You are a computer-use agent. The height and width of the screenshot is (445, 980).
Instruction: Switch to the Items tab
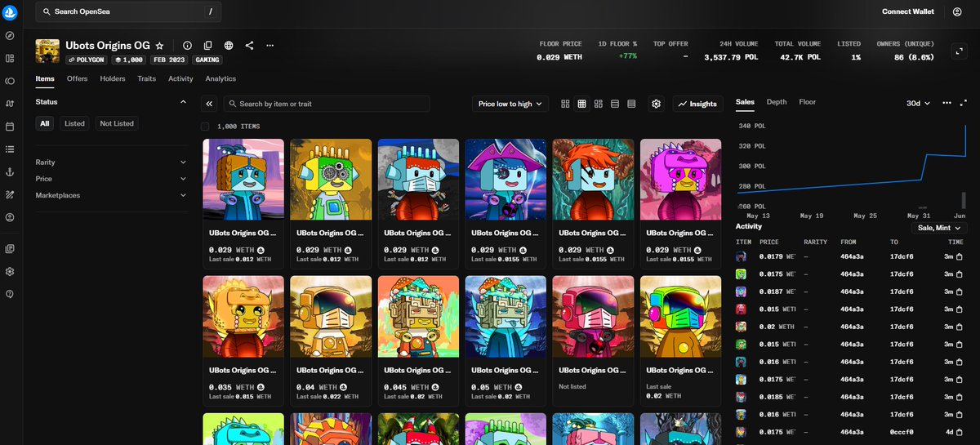coord(45,78)
